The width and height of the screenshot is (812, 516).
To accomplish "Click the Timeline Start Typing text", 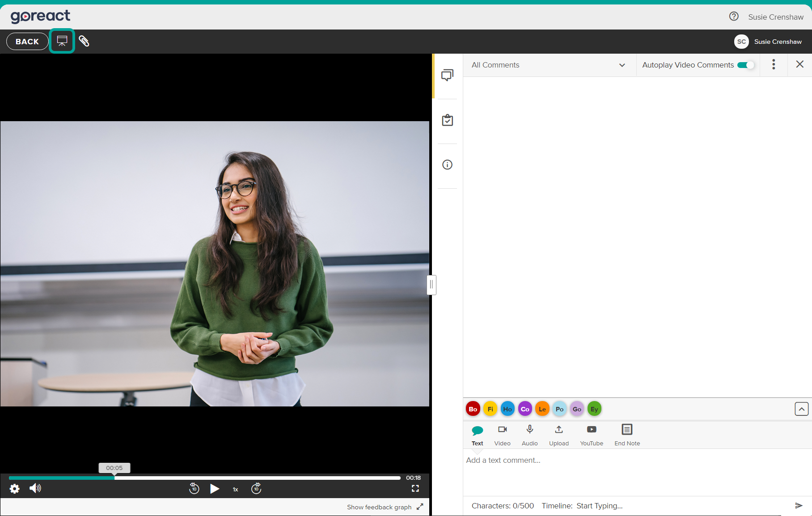I will [582, 506].
